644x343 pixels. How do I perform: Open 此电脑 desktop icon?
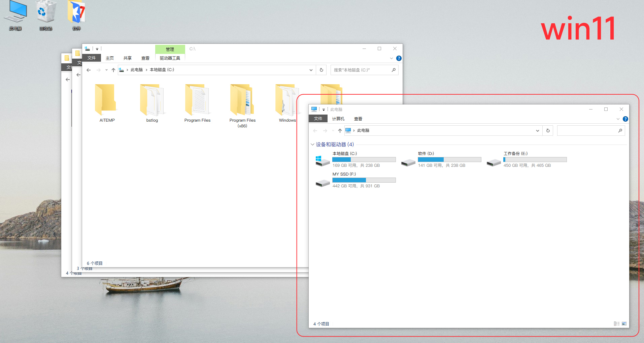pyautogui.click(x=15, y=15)
